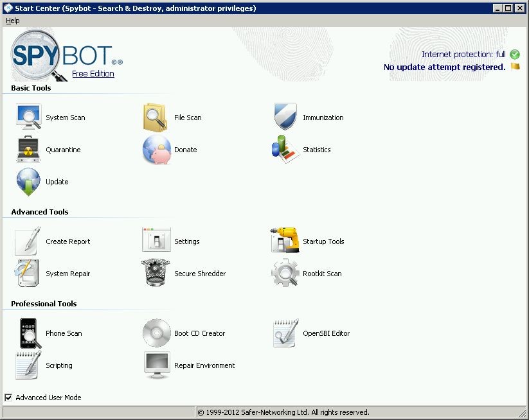
Task: Open the System Repair icon
Action: [26, 273]
